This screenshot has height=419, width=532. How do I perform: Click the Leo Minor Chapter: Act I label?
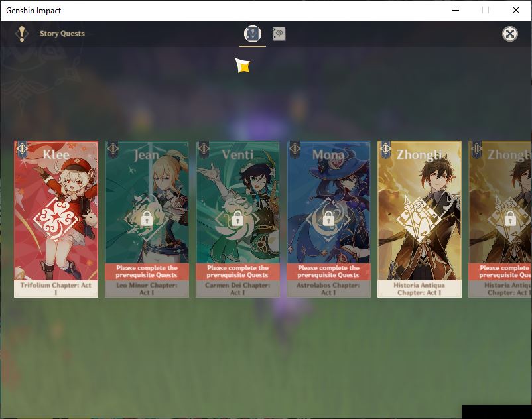[x=147, y=289]
